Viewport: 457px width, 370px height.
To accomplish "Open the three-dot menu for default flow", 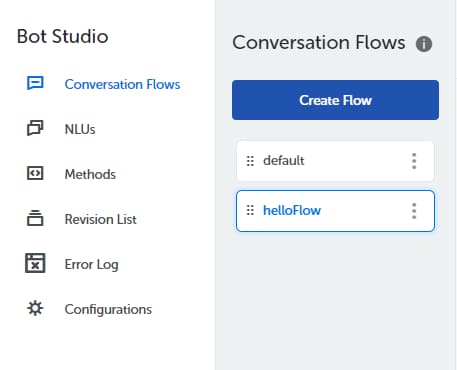I will tap(414, 161).
